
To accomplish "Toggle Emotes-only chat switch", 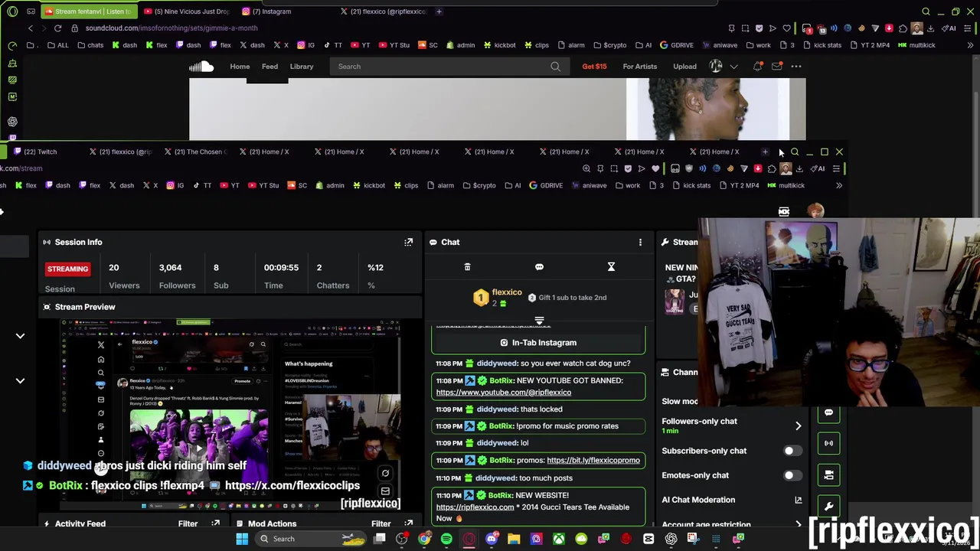I will (792, 475).
